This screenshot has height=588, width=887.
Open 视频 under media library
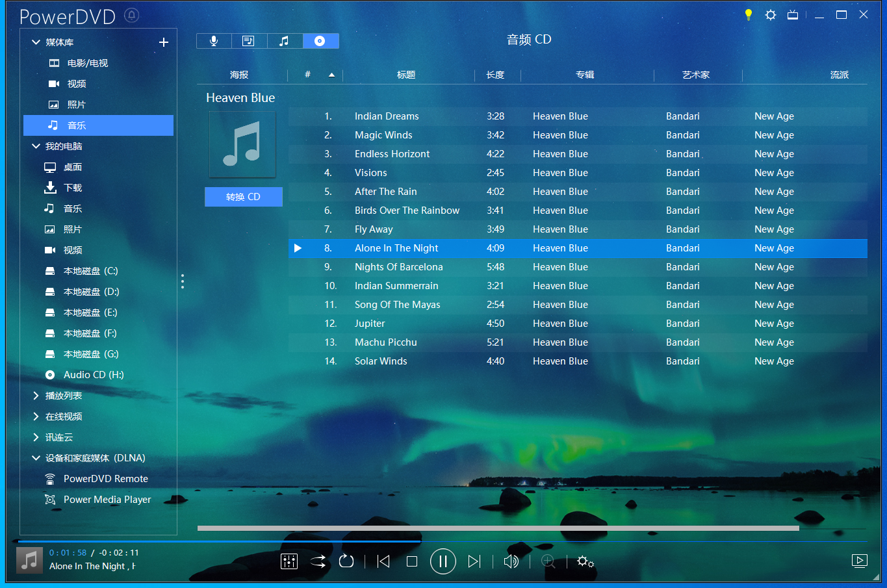tap(98, 84)
